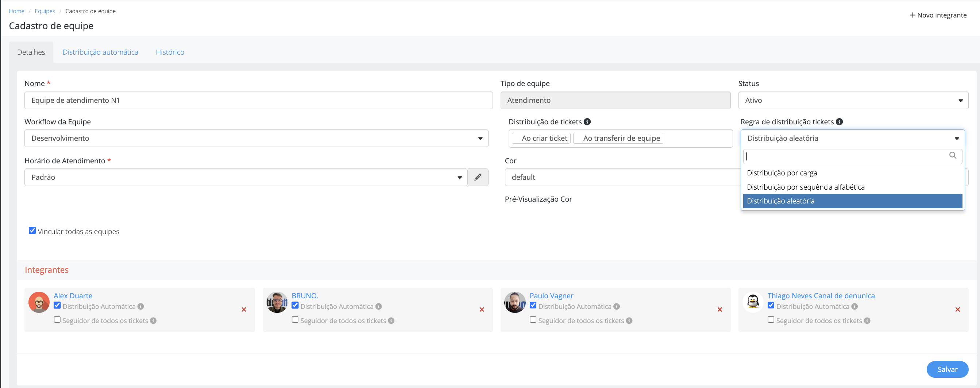Remove Alex Duarte with the red X
This screenshot has height=388, width=980.
point(244,310)
